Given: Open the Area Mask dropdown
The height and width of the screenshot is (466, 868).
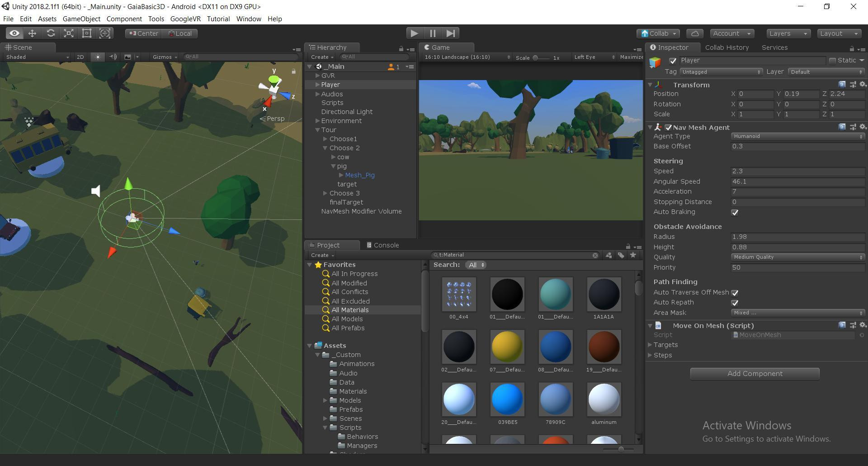Looking at the screenshot, I should (798, 313).
